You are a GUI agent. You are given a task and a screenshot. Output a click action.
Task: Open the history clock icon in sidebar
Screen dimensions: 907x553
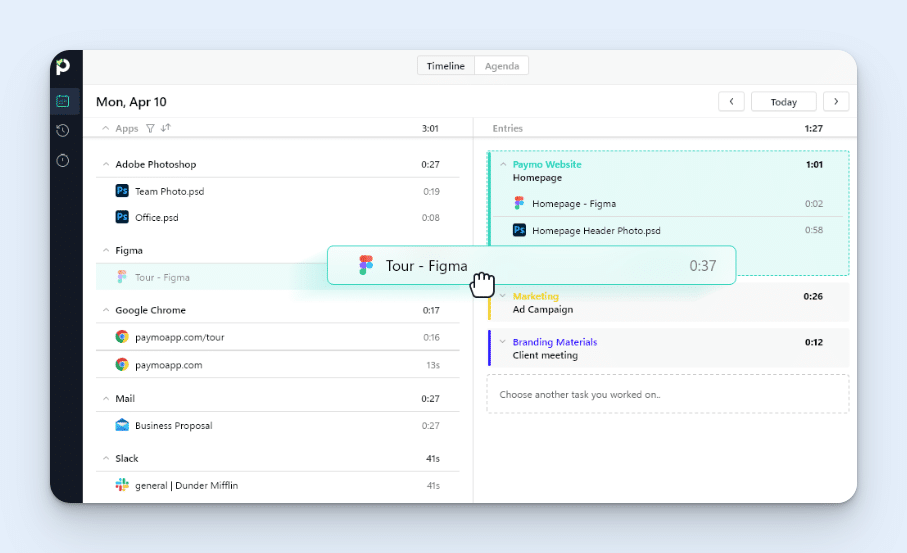tap(63, 131)
